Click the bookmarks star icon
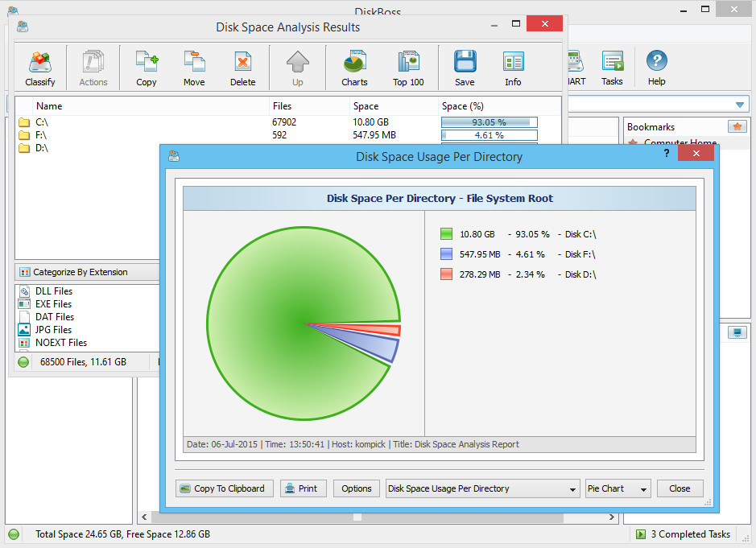This screenshot has width=756, height=548. (737, 126)
